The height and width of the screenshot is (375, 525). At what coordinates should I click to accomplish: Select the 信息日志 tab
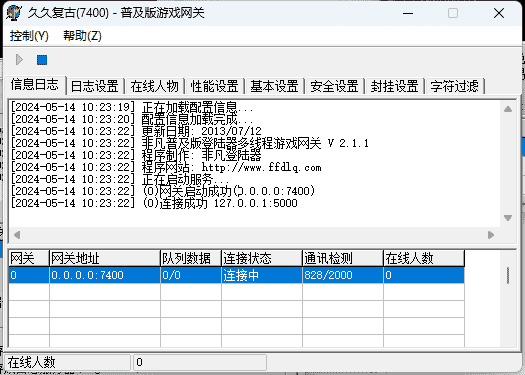34,84
